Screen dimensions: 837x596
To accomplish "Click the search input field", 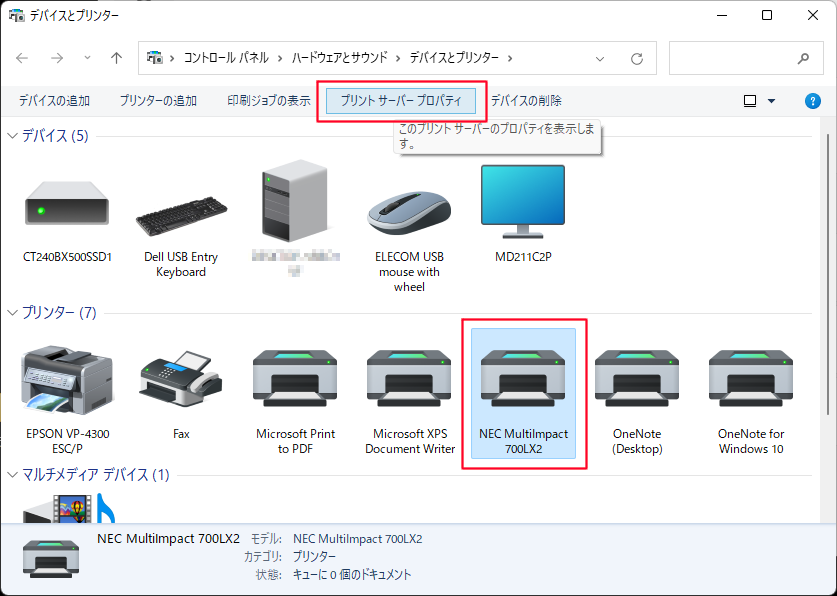I will click(x=746, y=58).
